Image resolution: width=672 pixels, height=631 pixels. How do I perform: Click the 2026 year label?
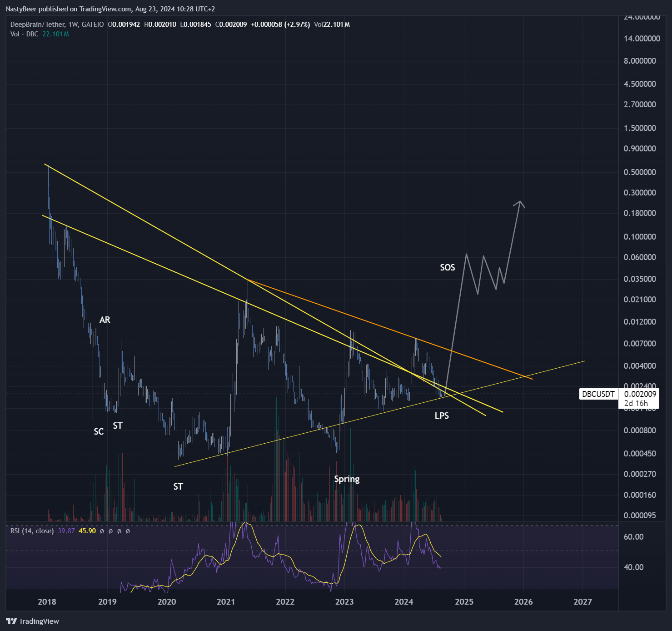pos(523,602)
